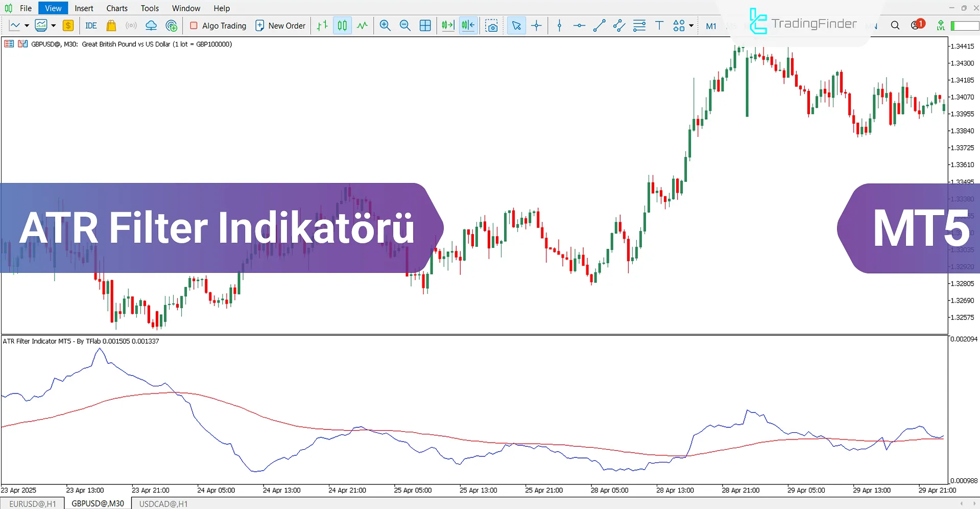
Task: Open the crosshair tool
Action: pos(536,25)
